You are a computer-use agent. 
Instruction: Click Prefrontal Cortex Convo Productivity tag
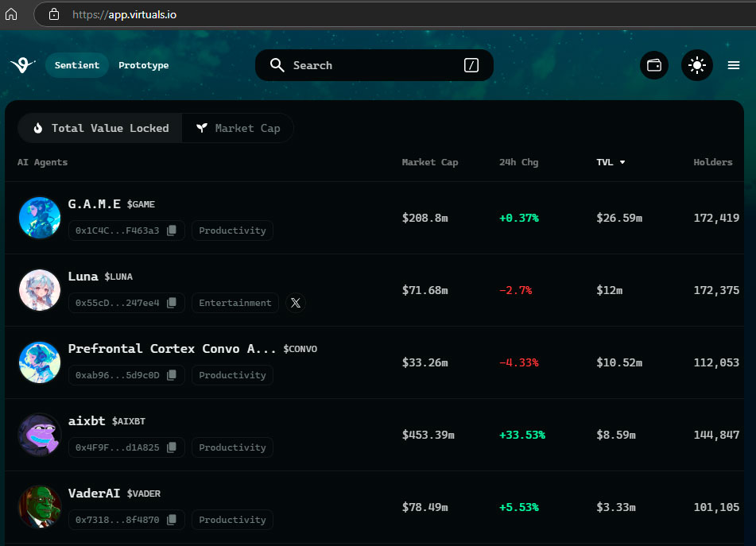[x=232, y=375]
